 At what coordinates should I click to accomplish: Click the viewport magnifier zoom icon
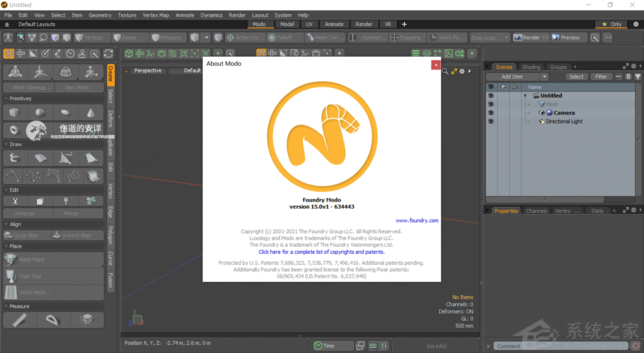445,71
